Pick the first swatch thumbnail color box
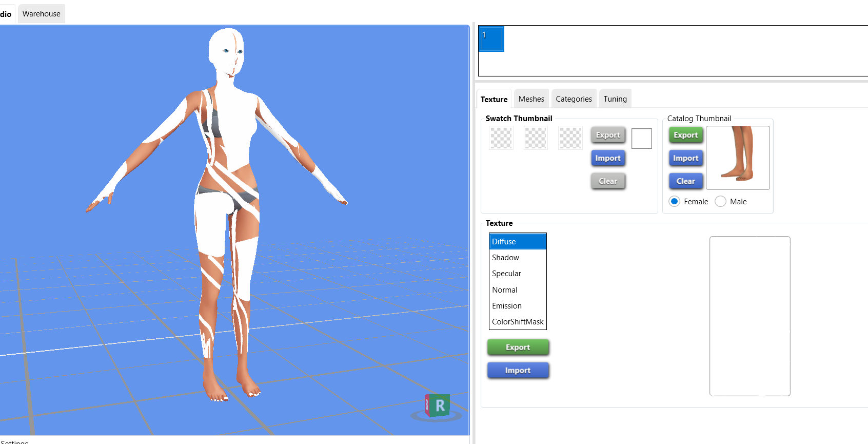Viewport: 868px width, 444px height. tap(501, 138)
